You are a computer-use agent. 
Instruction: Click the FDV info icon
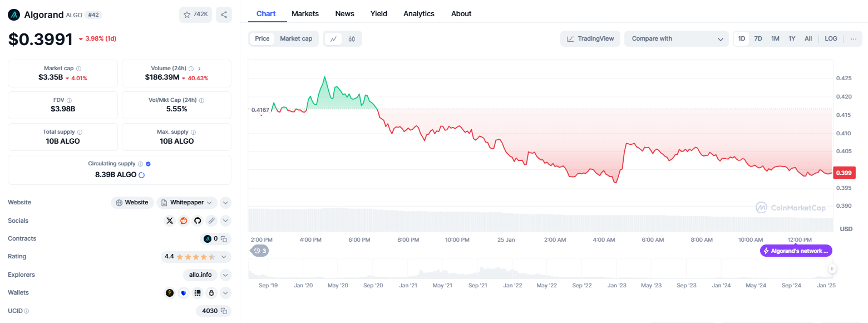pos(69,100)
